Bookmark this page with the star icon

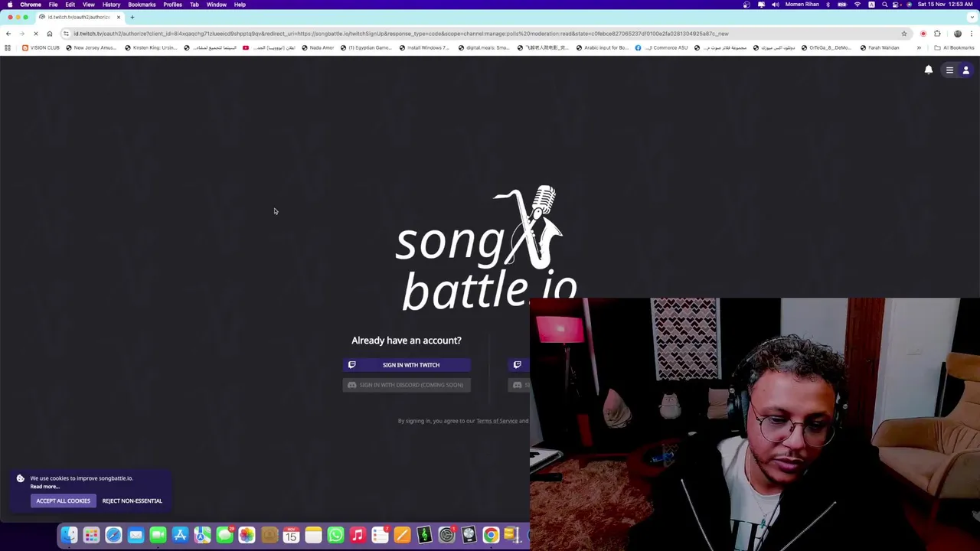coord(903,34)
